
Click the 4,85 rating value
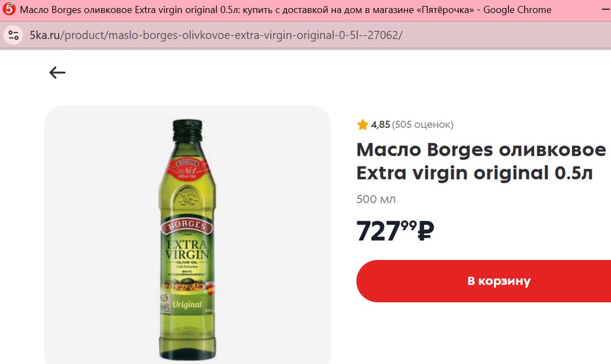point(380,125)
